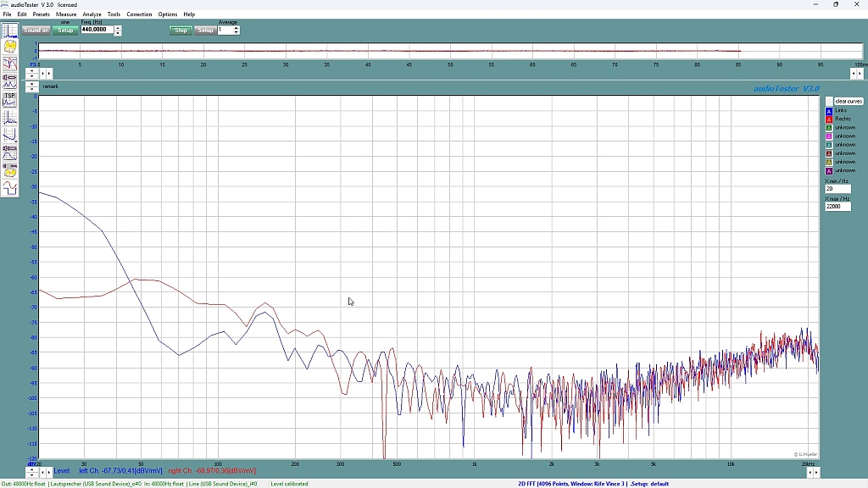The width and height of the screenshot is (868, 488).
Task: Click the blue Links curve marker
Action: point(829,111)
